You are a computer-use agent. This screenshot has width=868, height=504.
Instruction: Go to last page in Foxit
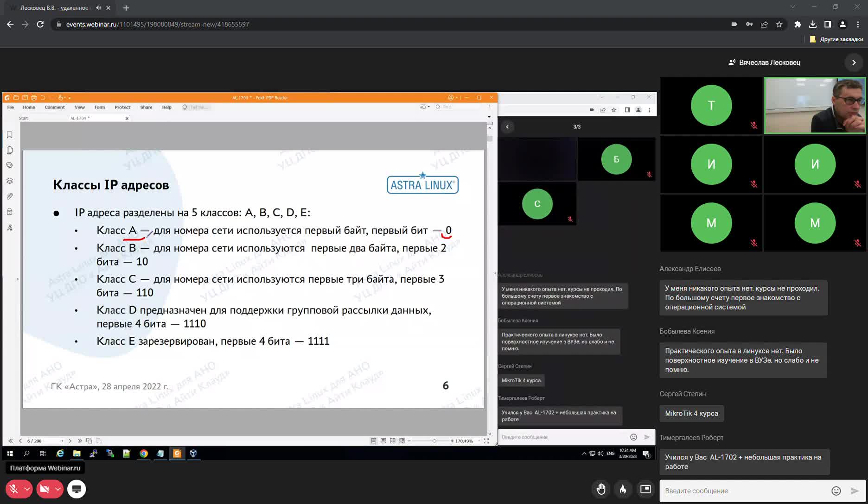(x=80, y=441)
